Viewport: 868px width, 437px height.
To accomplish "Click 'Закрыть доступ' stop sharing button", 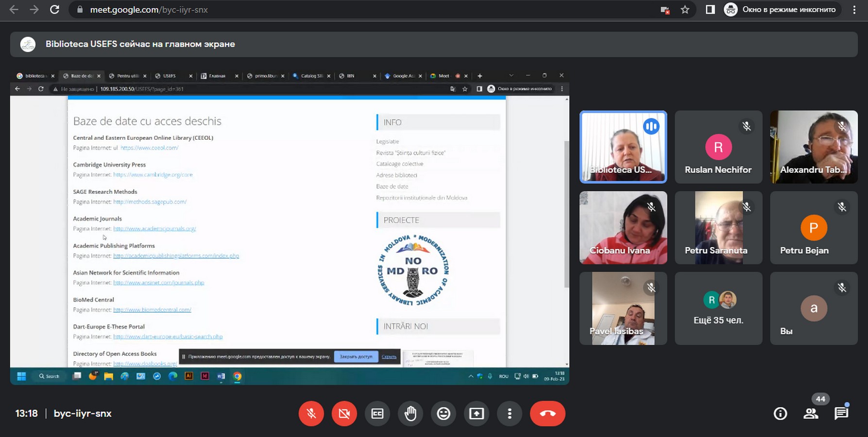I will pos(356,356).
